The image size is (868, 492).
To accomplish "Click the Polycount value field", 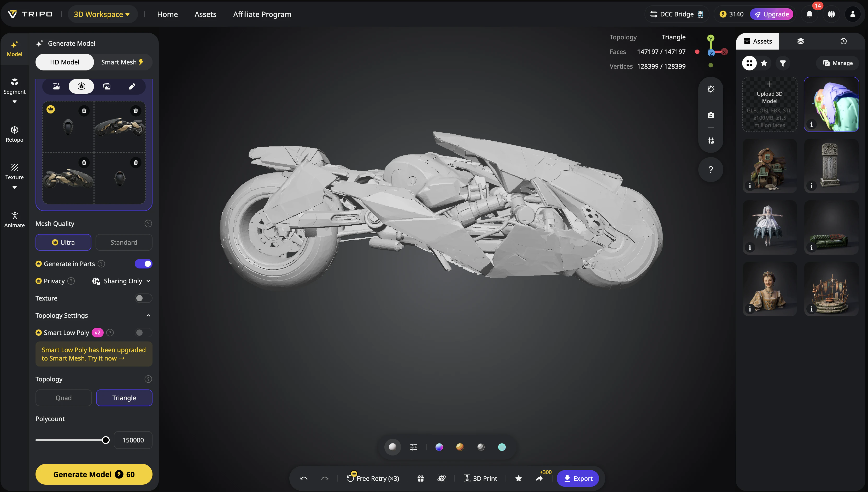I will tap(133, 440).
